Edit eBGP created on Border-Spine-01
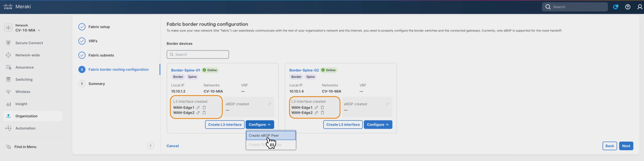 point(270,104)
